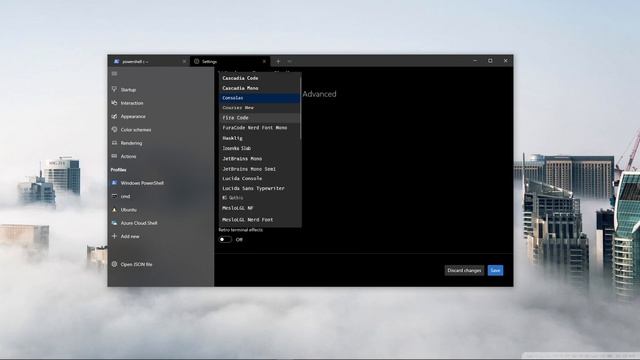Toggle Retro terminal effects switch

(225, 240)
